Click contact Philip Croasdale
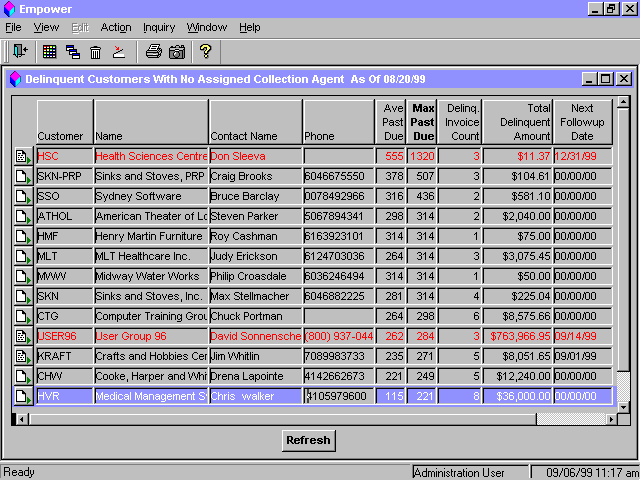 (256, 276)
